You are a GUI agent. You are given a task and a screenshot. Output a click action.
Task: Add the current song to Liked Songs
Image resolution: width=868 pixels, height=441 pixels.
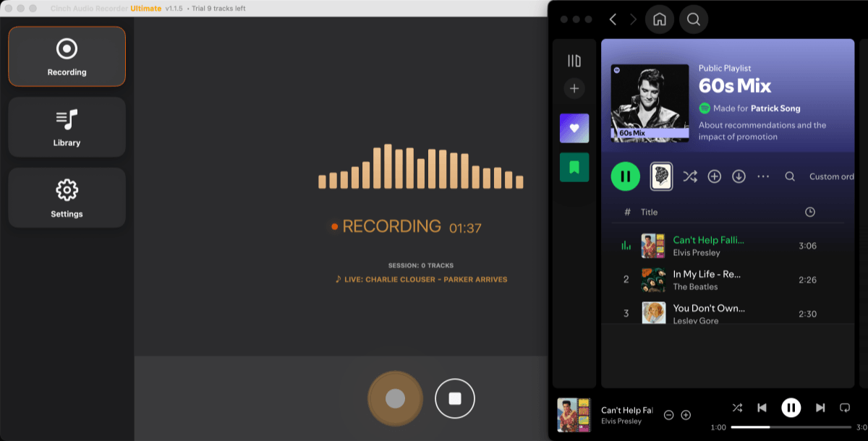[686, 415]
